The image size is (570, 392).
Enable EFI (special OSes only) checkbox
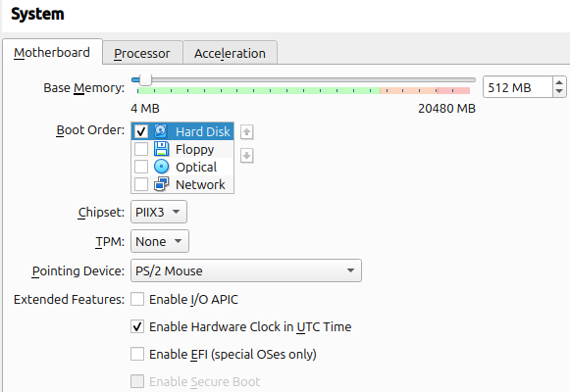[x=137, y=354]
